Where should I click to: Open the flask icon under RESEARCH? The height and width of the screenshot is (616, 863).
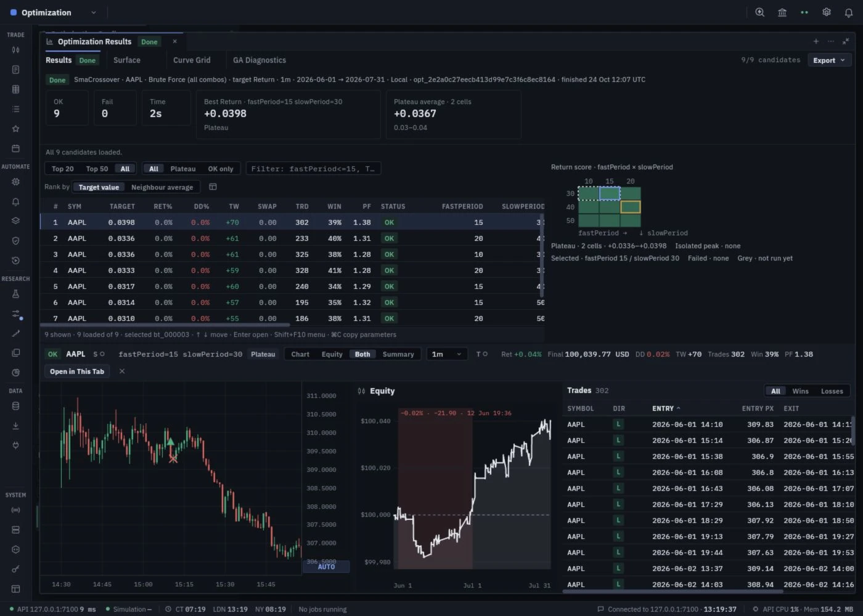15,294
